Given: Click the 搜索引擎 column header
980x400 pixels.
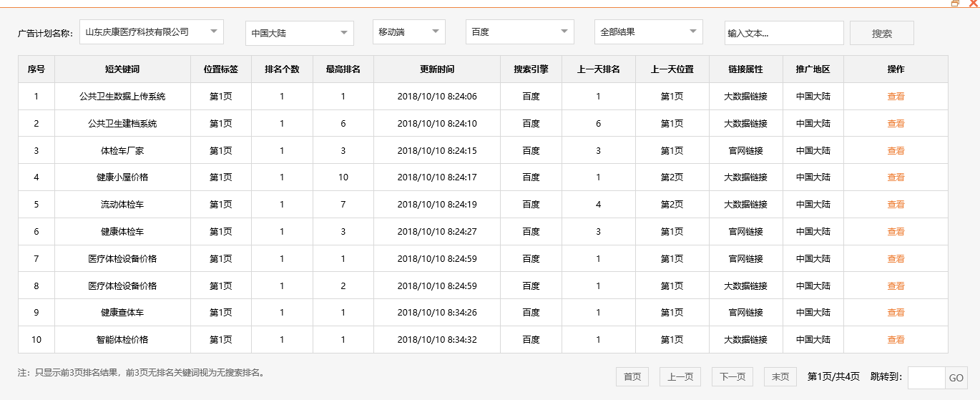Looking at the screenshot, I should 531,69.
